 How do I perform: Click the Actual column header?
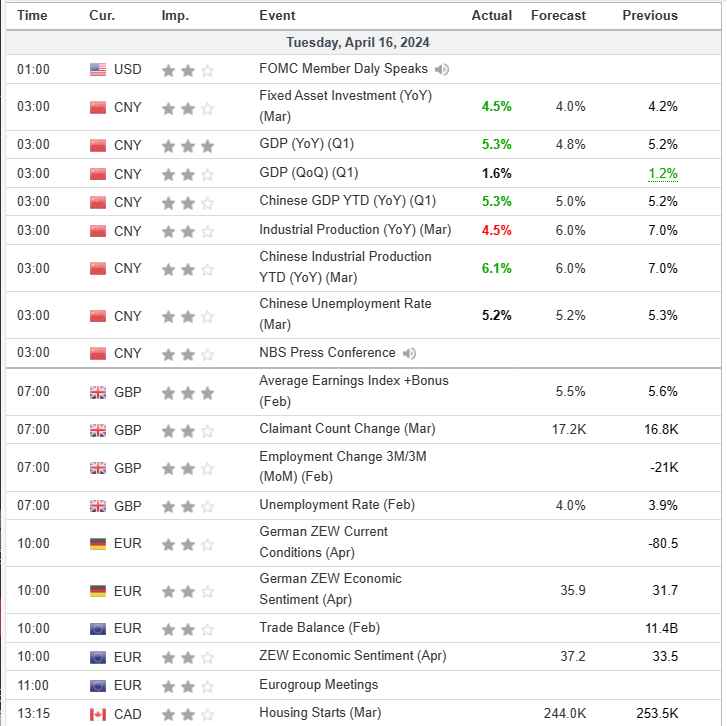click(x=491, y=15)
